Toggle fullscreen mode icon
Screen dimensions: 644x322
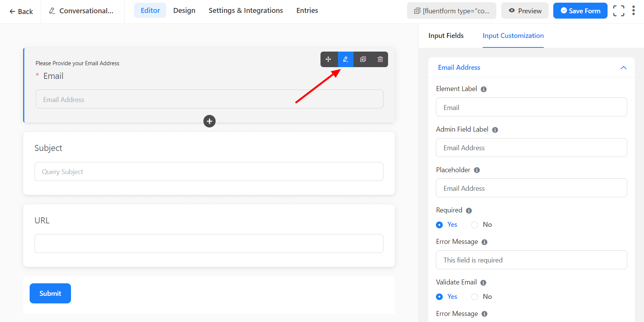click(618, 11)
